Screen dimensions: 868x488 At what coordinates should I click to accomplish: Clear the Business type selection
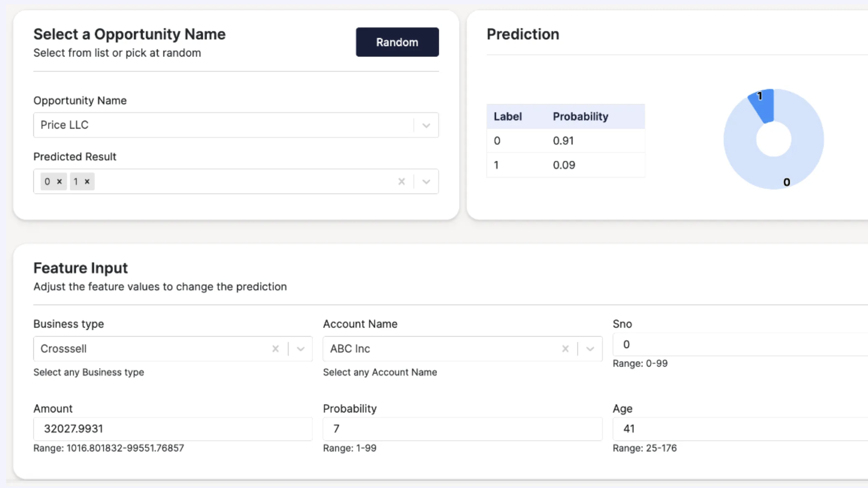tap(275, 349)
